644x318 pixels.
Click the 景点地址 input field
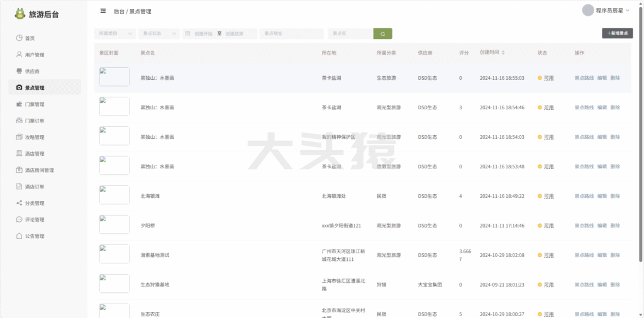pos(292,34)
